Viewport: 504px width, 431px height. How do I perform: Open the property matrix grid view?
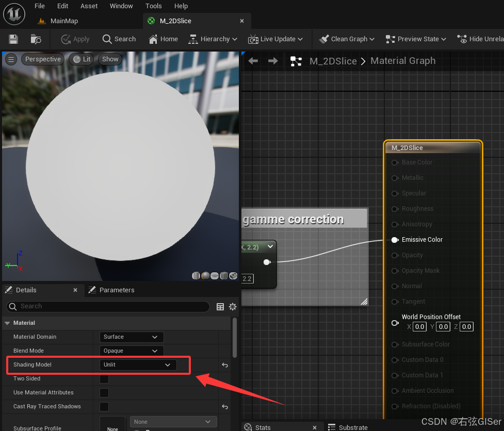[220, 307]
